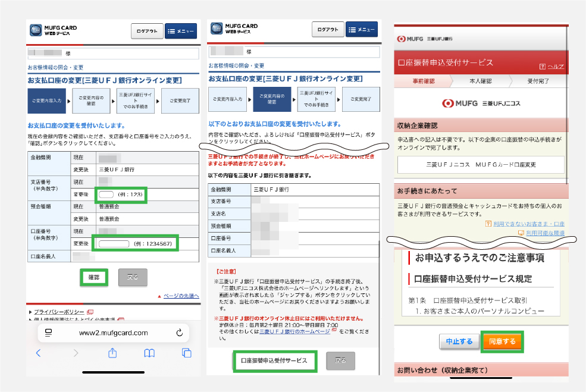
Task: Select ご変更内容の確認 step on left screen
Action: pos(91,101)
